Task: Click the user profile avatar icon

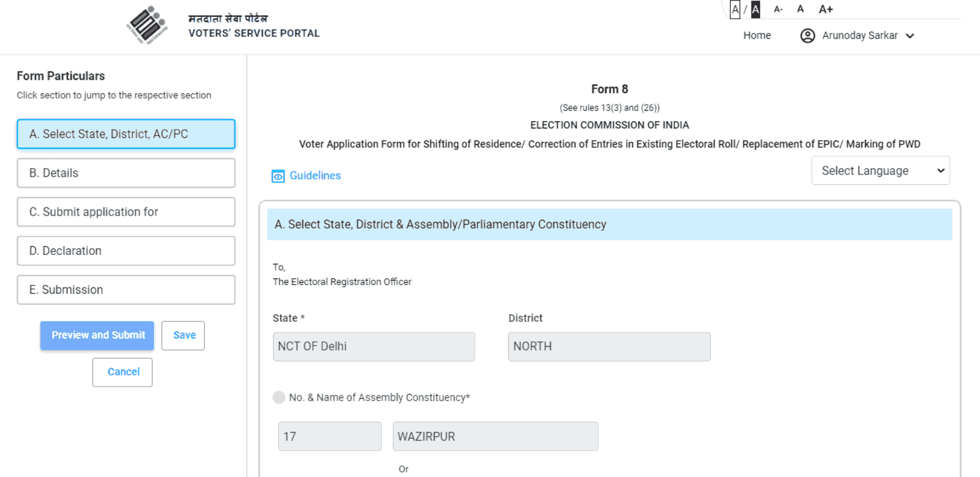Action: click(x=807, y=35)
